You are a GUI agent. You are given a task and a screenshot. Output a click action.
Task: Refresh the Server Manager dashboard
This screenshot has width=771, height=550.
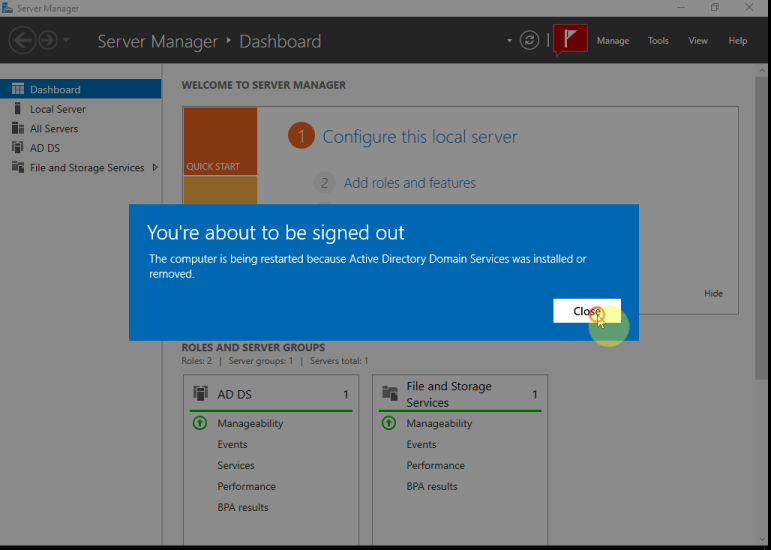[529, 40]
